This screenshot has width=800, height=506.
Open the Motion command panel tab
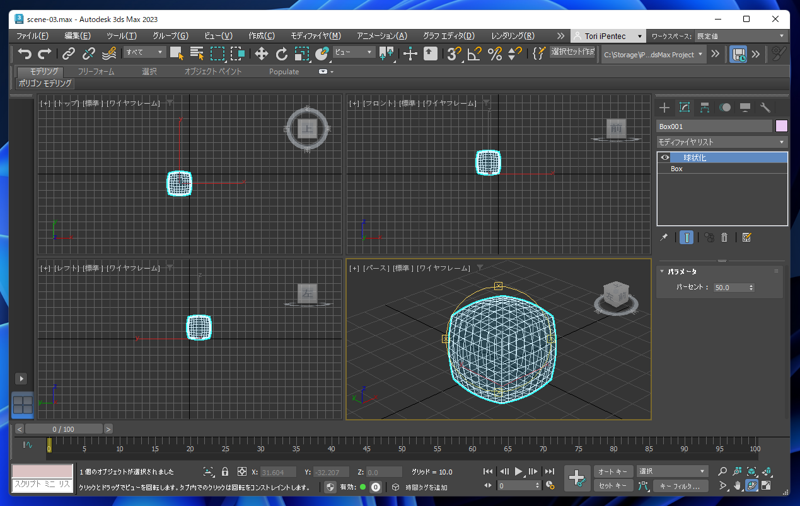pyautogui.click(x=725, y=108)
